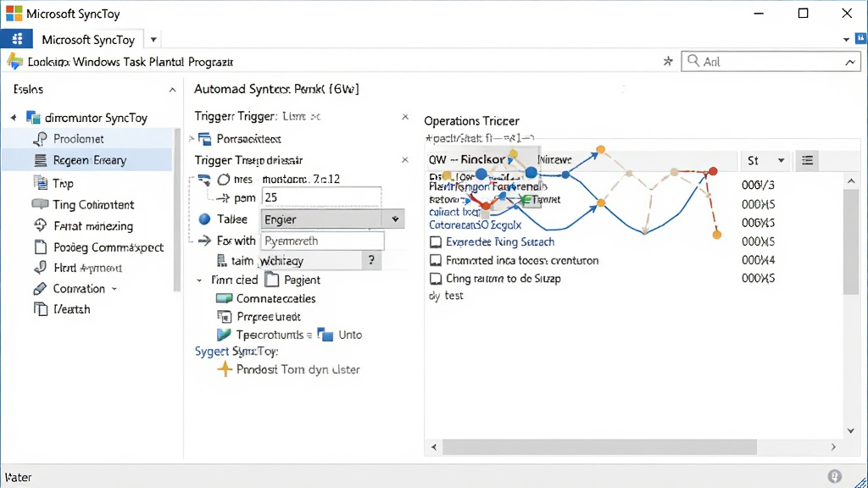868x488 pixels.
Task: Click the horizontal scrollbar right arrow
Action: click(x=834, y=447)
